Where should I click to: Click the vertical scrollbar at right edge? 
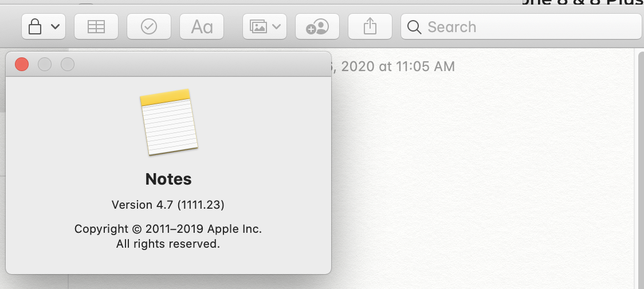point(639,172)
